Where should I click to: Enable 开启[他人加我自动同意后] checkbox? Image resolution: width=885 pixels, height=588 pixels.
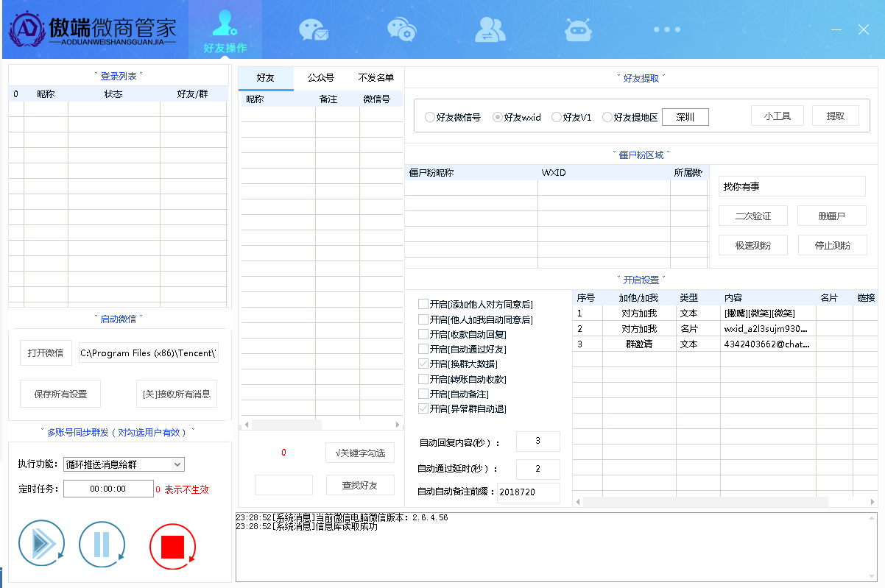click(476, 319)
